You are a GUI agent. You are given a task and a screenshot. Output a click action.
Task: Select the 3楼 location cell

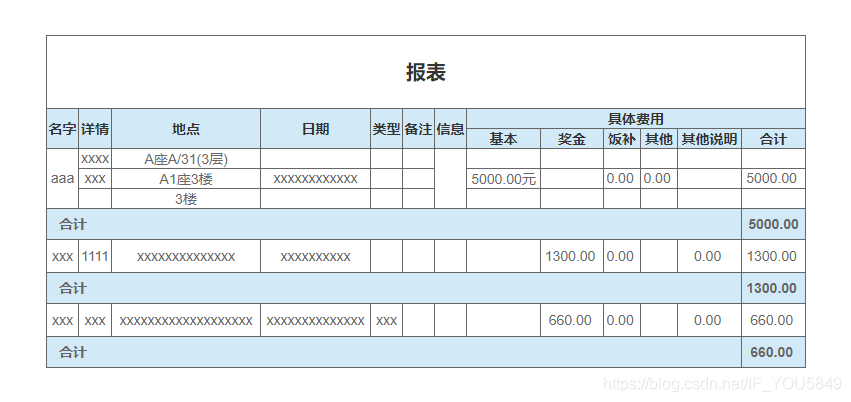(x=186, y=199)
